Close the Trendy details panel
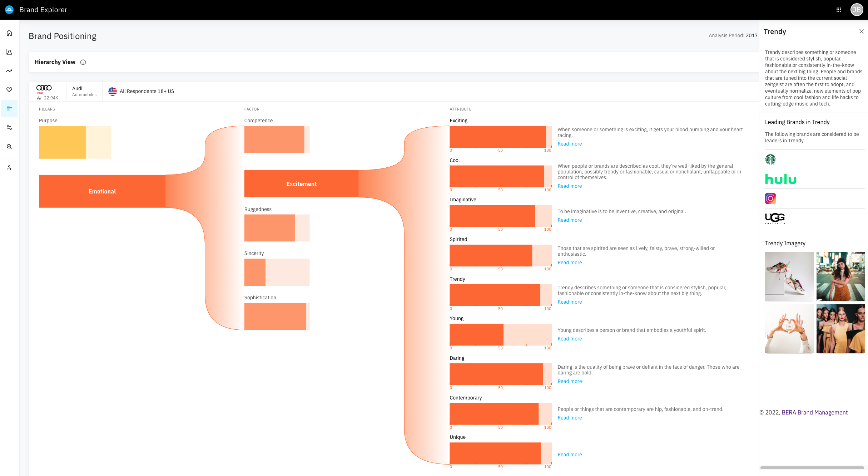The image size is (868, 476). coord(861,31)
